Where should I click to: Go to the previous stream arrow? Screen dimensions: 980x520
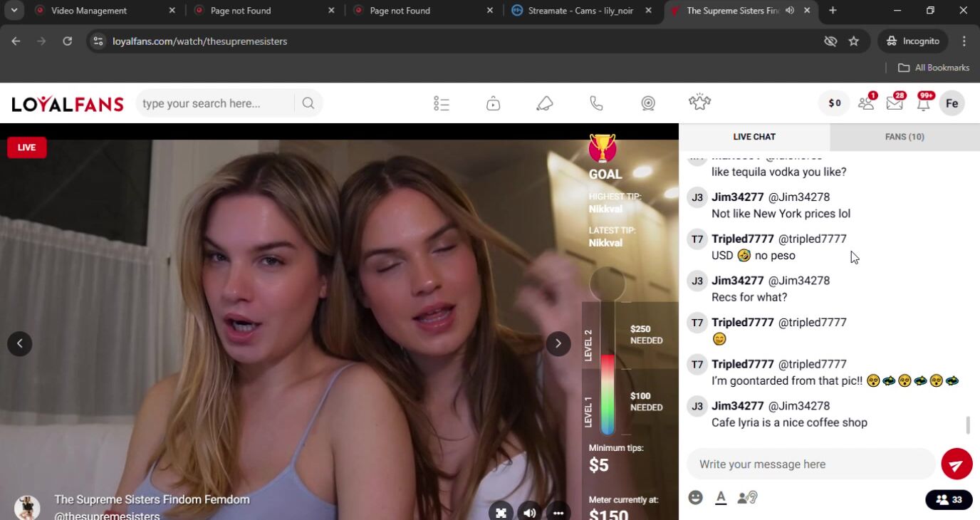19,343
